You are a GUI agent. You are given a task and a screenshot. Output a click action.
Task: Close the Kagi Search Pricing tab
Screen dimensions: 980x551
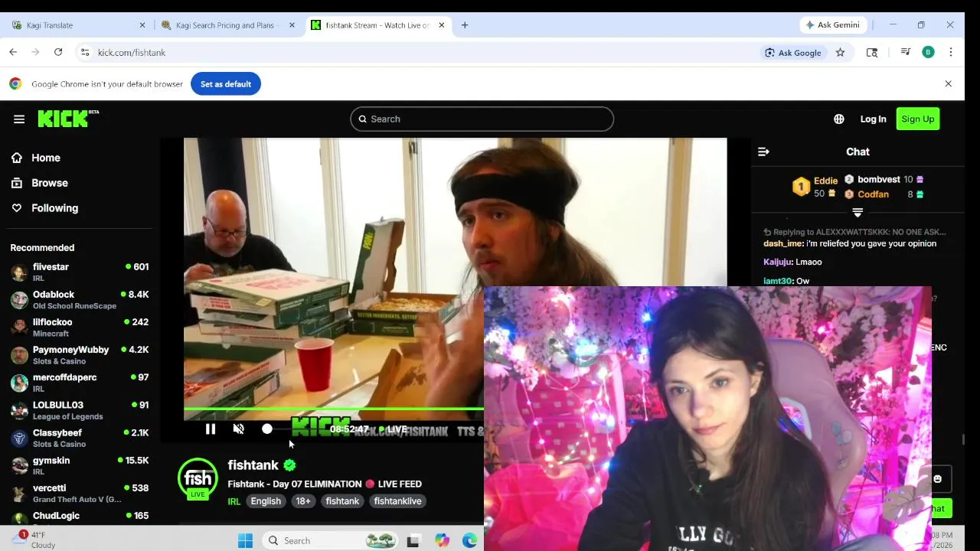292,25
